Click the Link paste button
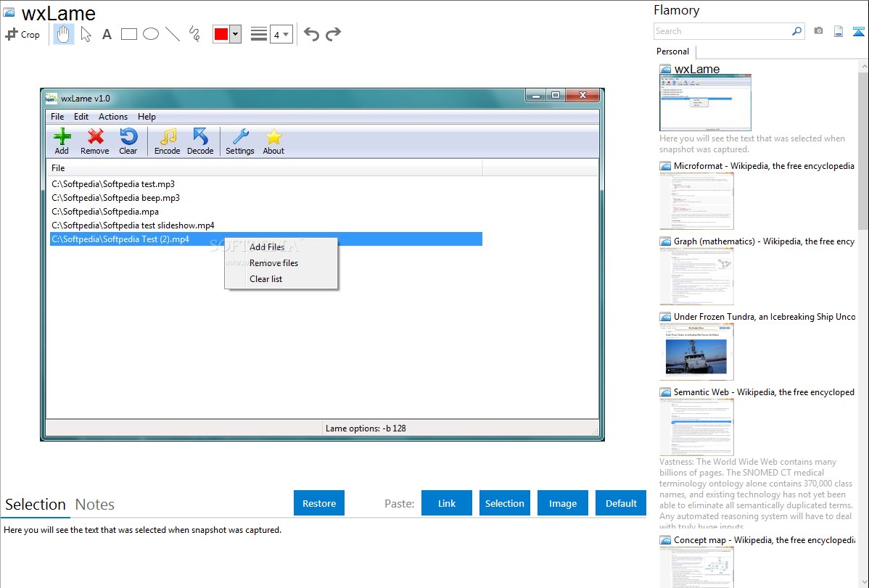The width and height of the screenshot is (869, 588). click(447, 503)
